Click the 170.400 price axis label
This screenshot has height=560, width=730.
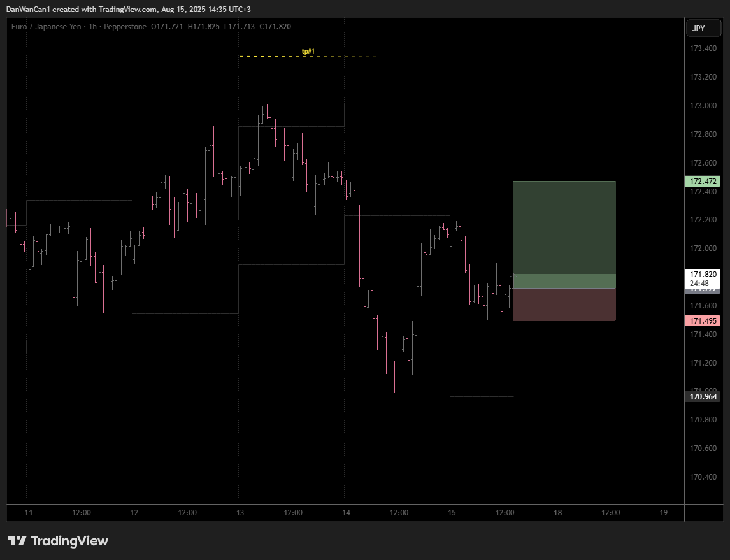(703, 477)
